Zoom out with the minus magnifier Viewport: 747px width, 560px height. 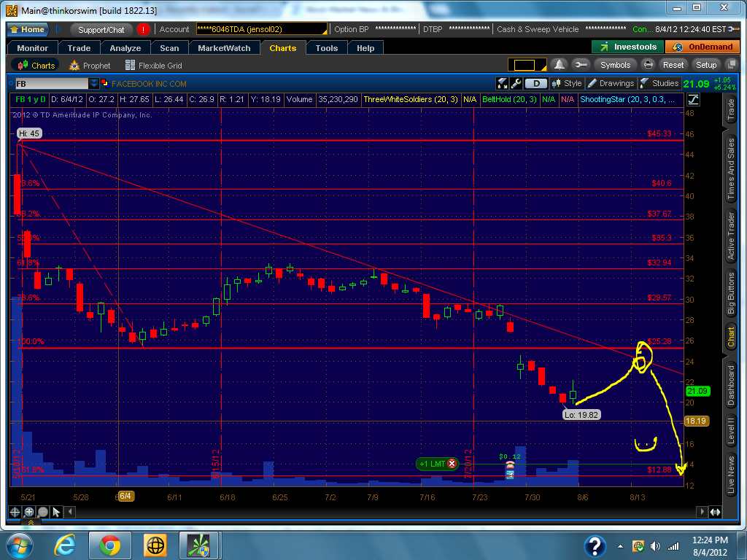pos(42,512)
